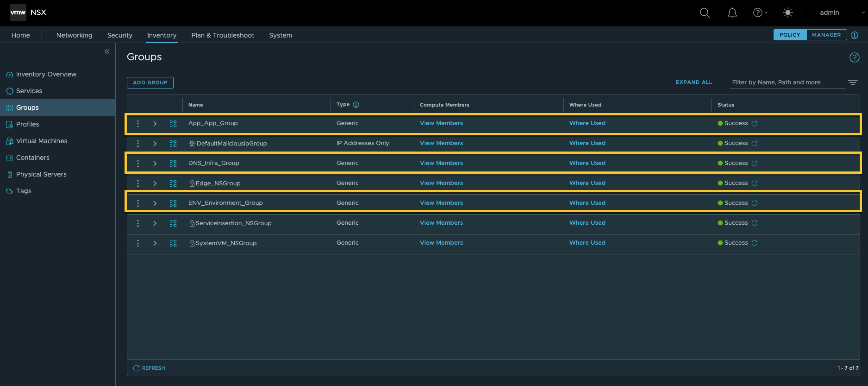Click the Type column info icon
This screenshot has width=868, height=386.
click(x=356, y=105)
